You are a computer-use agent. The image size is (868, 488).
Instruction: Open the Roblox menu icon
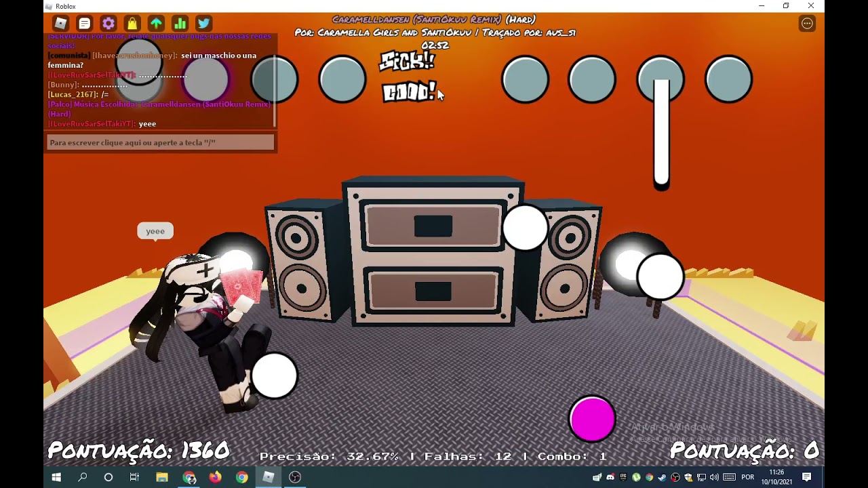point(60,24)
